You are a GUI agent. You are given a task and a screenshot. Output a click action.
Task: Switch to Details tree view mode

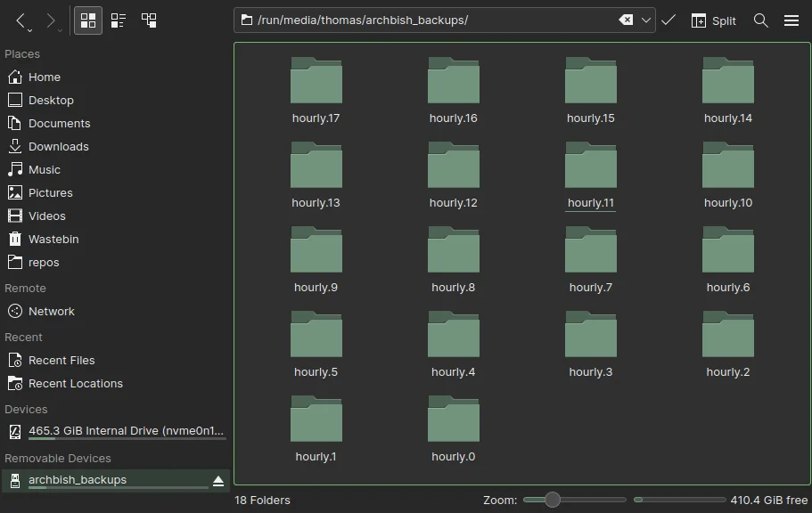149,20
